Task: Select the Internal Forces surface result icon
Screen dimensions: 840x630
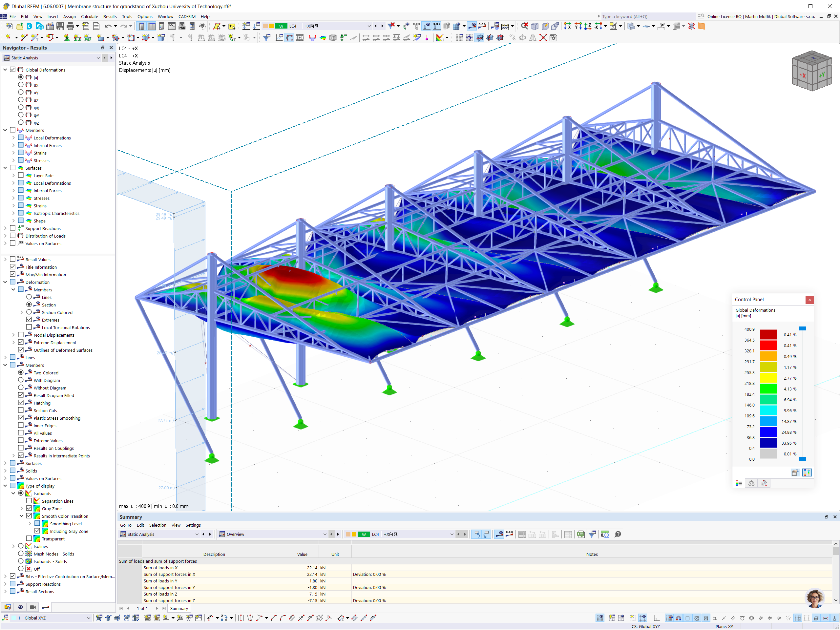Action: pyautogui.click(x=29, y=191)
